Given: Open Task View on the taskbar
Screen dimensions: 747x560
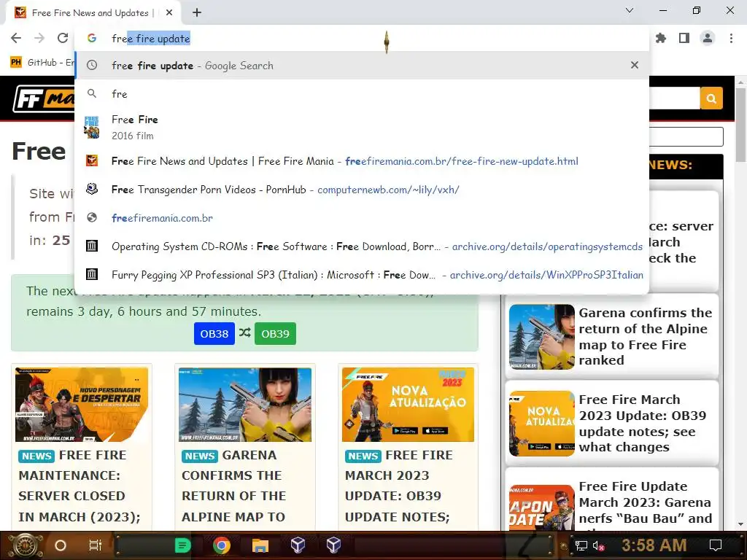Looking at the screenshot, I should [x=96, y=545].
